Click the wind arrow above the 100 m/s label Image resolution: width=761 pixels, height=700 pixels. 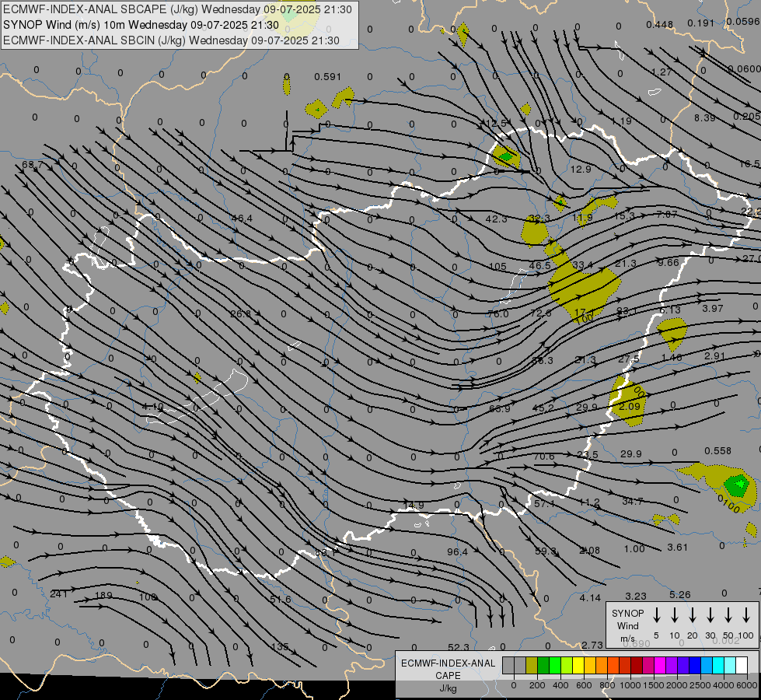click(x=746, y=614)
